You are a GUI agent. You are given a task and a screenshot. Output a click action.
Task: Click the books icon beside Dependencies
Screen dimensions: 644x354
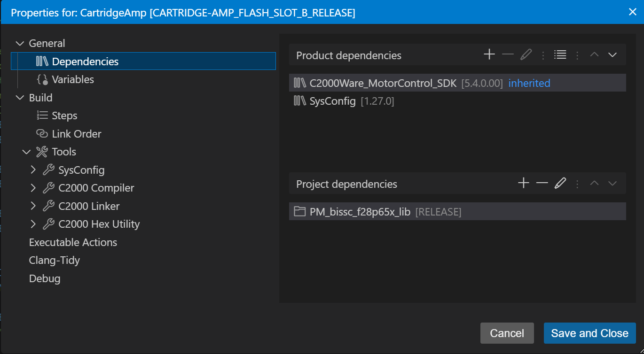click(x=42, y=61)
